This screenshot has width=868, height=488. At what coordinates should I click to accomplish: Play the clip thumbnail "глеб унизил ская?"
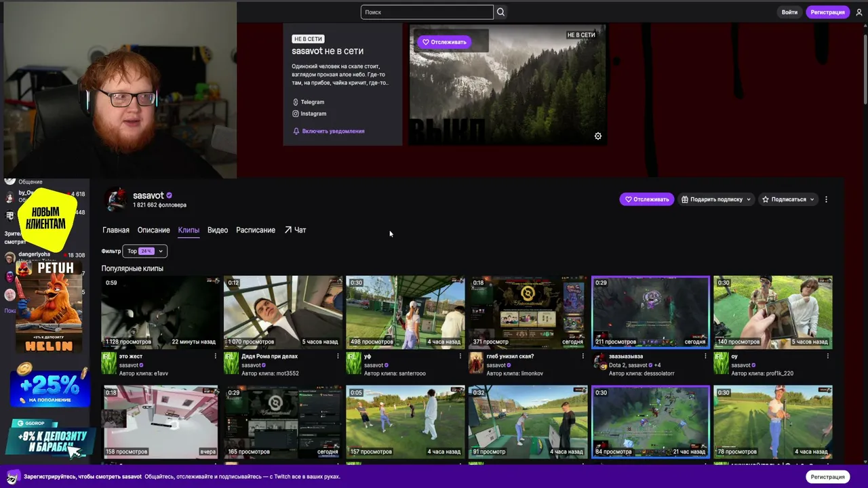pyautogui.click(x=528, y=312)
